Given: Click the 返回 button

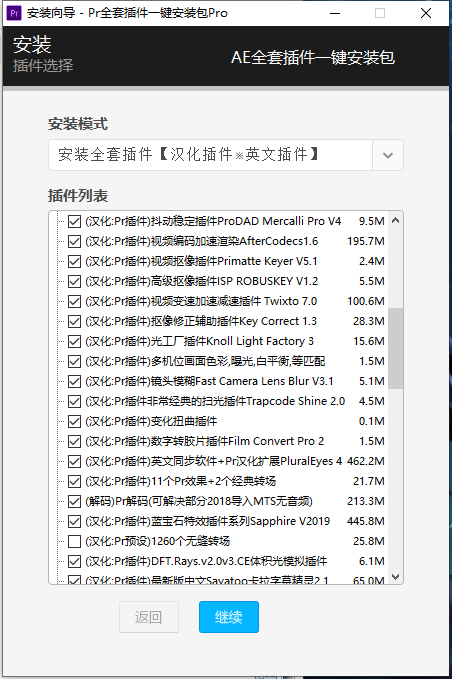Looking at the screenshot, I should 149,617.
